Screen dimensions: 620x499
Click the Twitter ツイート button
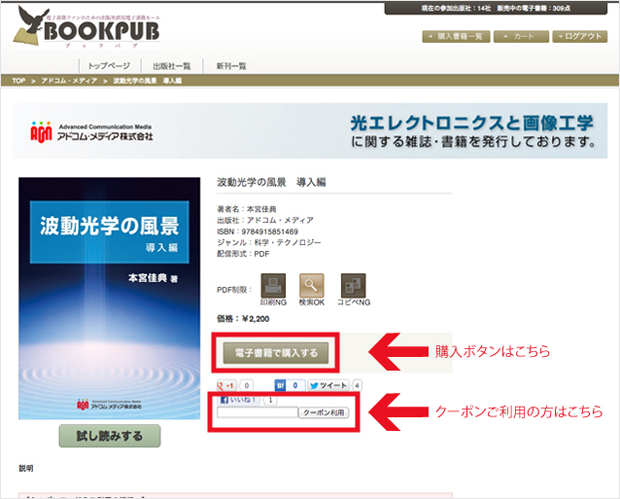coord(328,384)
